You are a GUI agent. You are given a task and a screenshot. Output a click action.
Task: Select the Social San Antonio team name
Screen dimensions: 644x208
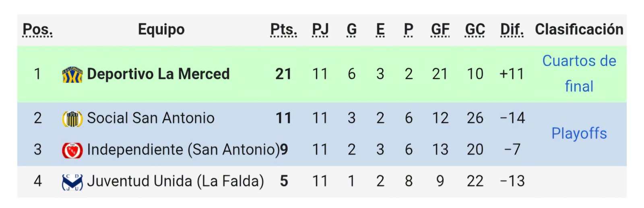[x=151, y=118]
